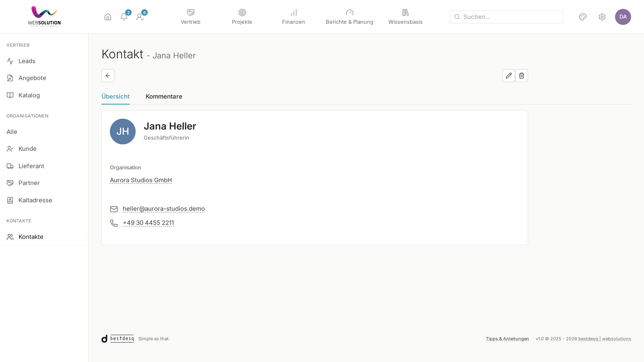
Task: Open settings gear icon
Action: click(x=602, y=17)
